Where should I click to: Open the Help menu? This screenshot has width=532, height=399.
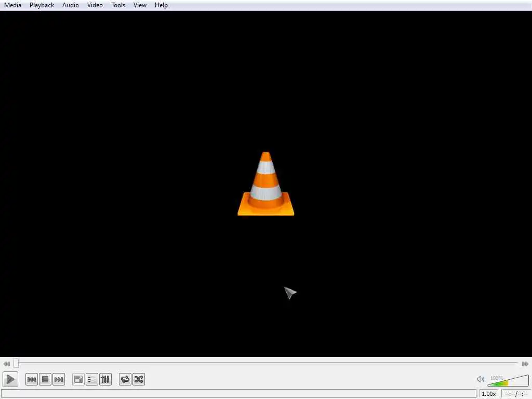[x=161, y=5]
